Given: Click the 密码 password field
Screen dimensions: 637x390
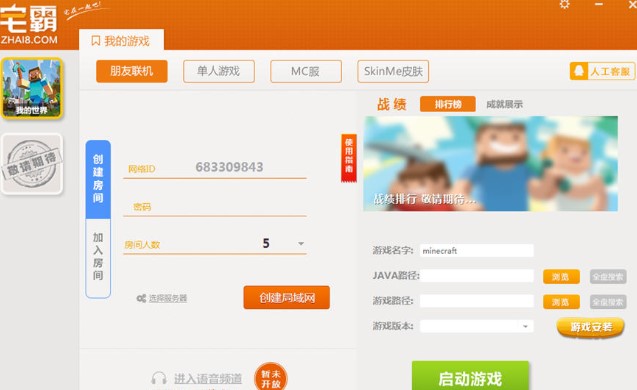Looking at the screenshot, I should pos(215,207).
